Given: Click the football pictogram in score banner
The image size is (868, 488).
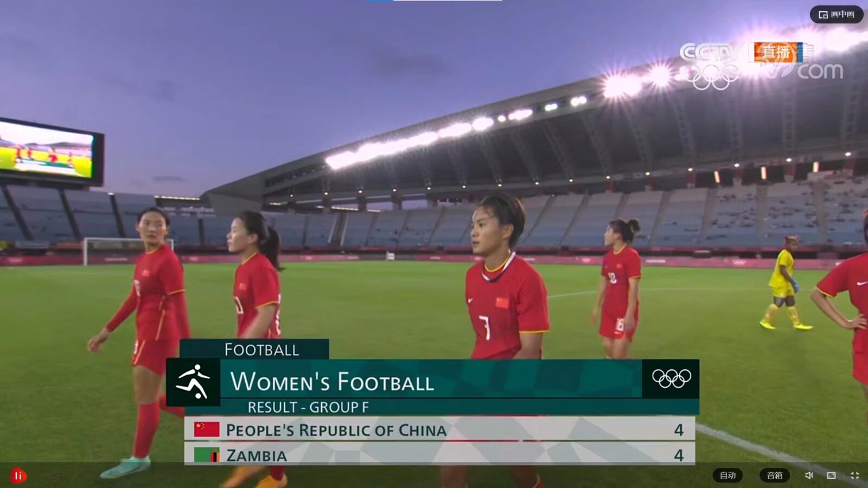Looking at the screenshot, I should coord(193,382).
